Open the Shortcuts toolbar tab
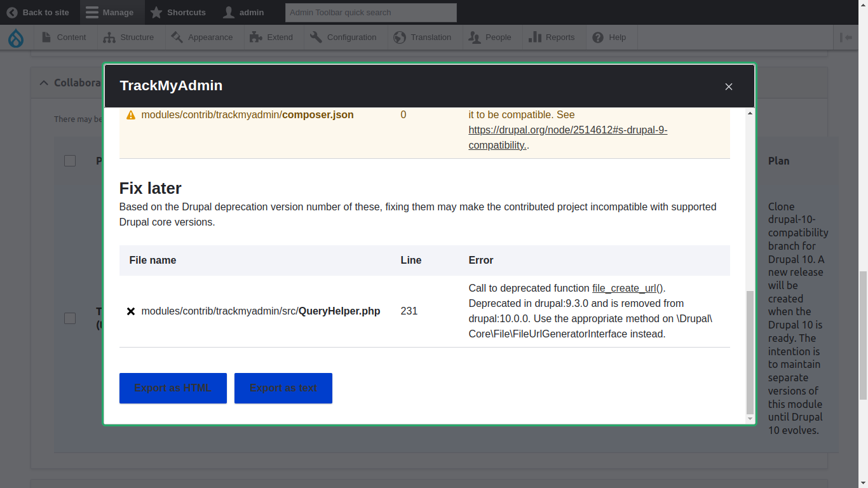Screen dimensions: 868x488 pyautogui.click(x=179, y=12)
